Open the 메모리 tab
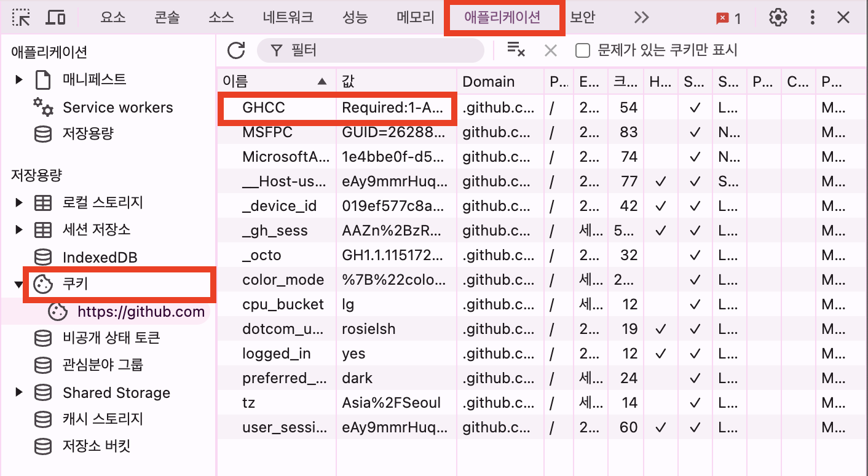Image resolution: width=868 pixels, height=476 pixels. point(416,18)
